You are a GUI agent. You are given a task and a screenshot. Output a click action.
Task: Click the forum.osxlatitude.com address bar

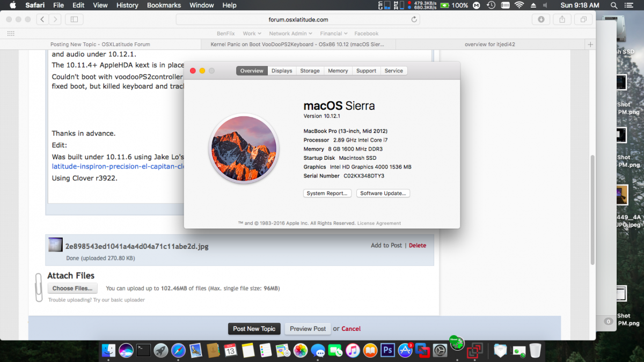pyautogui.click(x=298, y=19)
